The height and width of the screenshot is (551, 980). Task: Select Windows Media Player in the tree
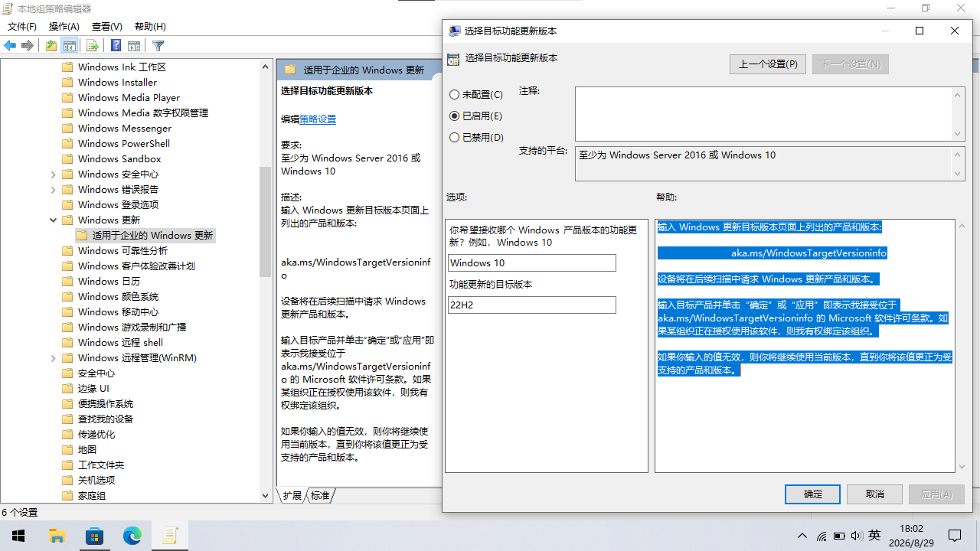129,97
